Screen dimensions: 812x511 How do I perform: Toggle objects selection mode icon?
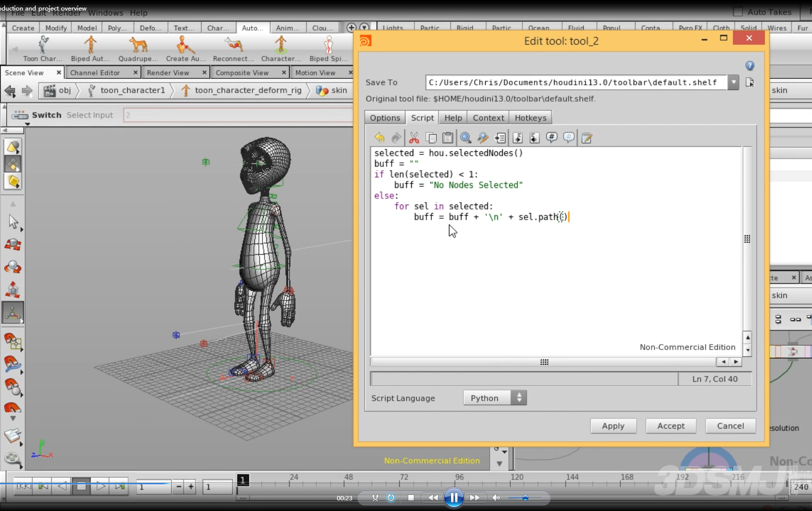click(x=13, y=147)
